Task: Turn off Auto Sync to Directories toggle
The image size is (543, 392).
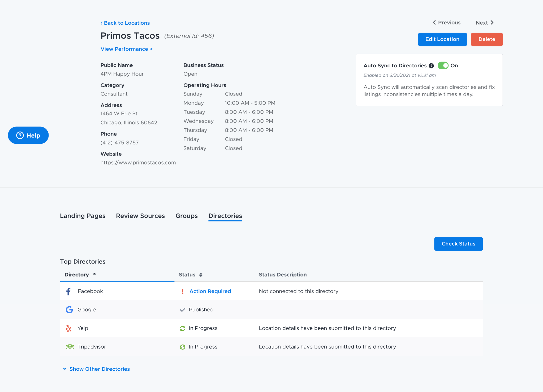Action: coord(443,66)
